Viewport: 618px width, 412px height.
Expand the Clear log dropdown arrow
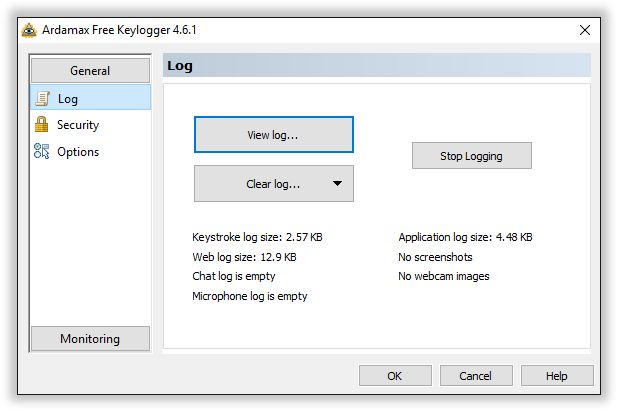pos(337,184)
